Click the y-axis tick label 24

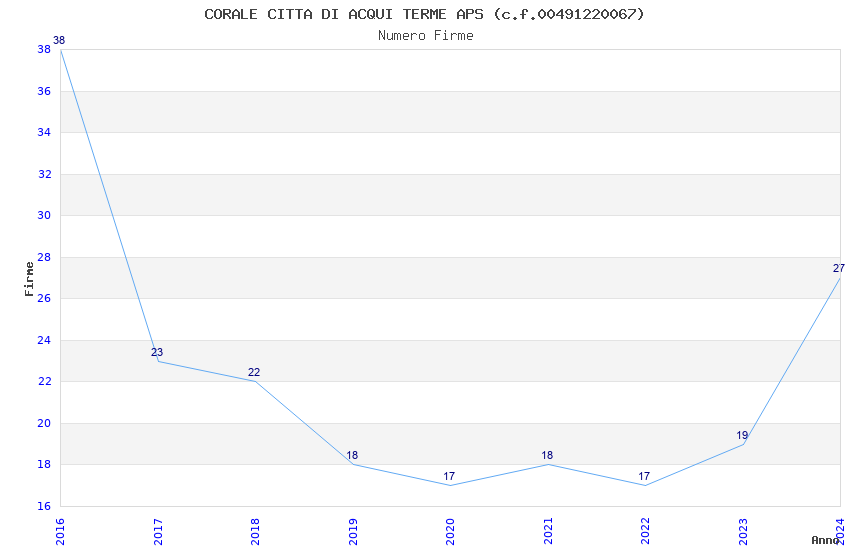[44, 340]
